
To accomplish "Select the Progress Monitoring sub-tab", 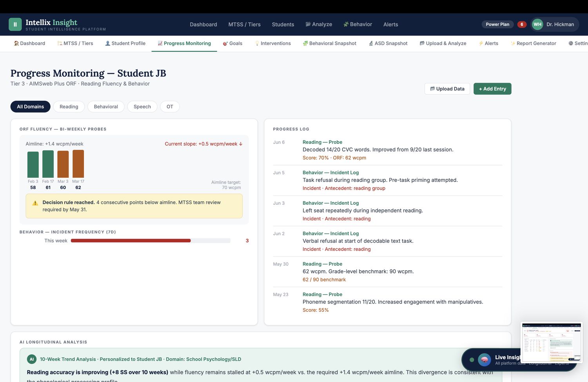I will tap(184, 44).
